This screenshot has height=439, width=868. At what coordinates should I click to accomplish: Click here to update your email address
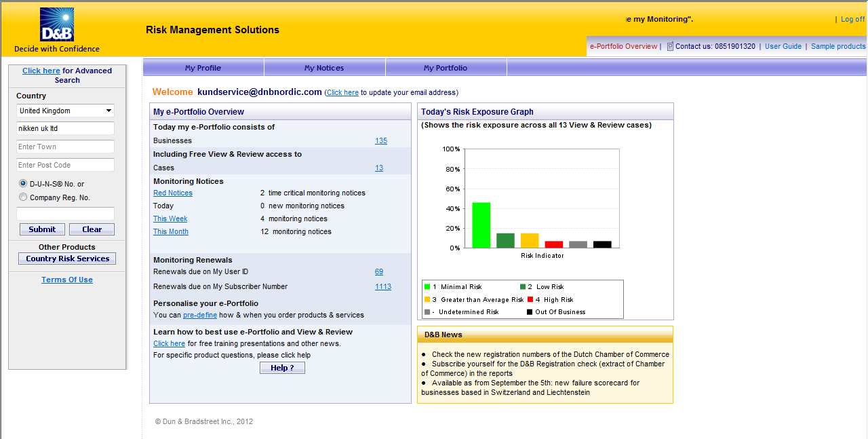pos(342,92)
